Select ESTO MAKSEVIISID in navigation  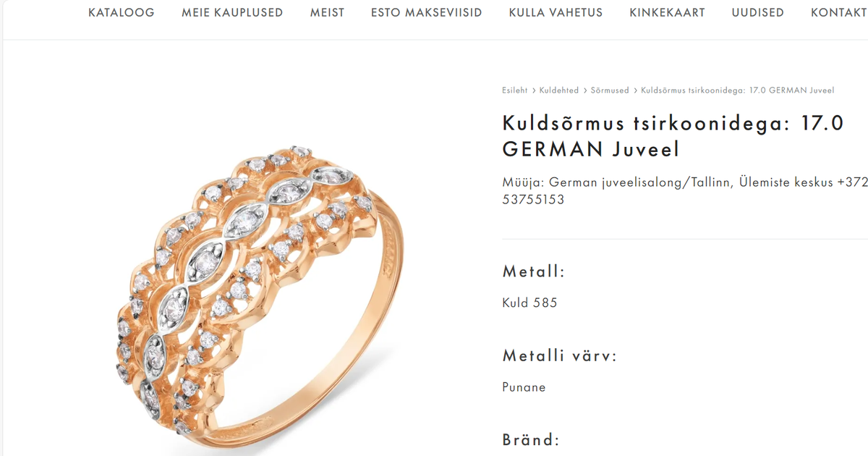click(x=427, y=12)
